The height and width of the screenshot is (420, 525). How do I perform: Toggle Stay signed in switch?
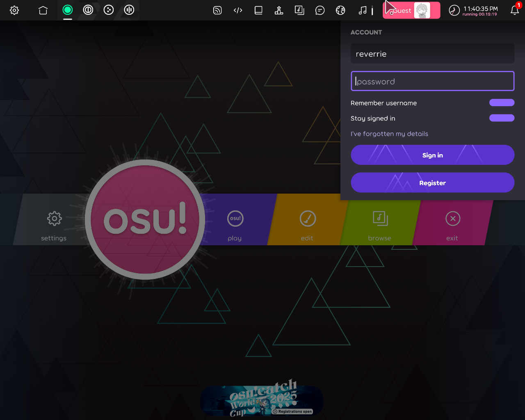click(x=502, y=118)
